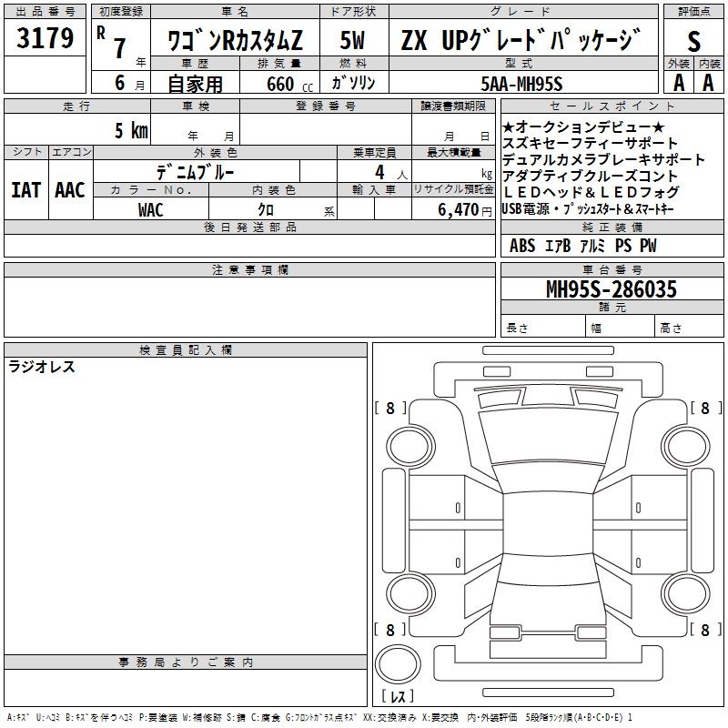
Task: Click model code 5AA-MH95S
Action: click(521, 84)
